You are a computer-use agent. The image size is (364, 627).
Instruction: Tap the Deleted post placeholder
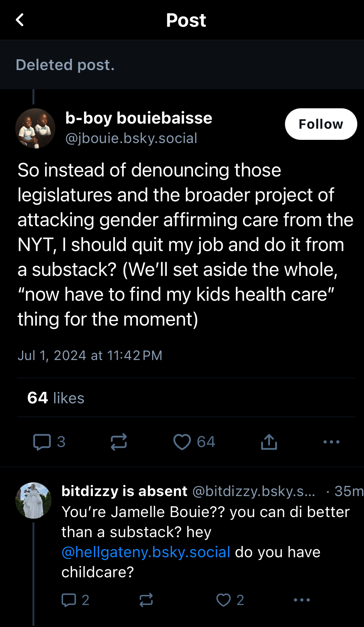(x=65, y=65)
